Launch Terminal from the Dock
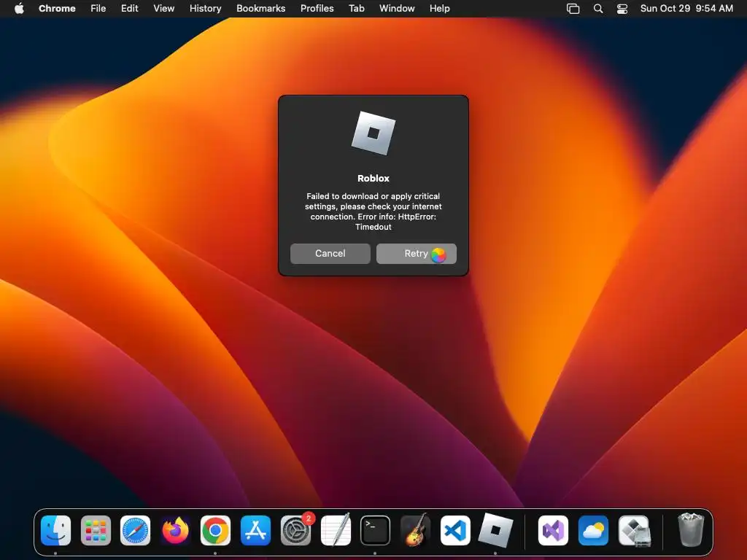 375,530
